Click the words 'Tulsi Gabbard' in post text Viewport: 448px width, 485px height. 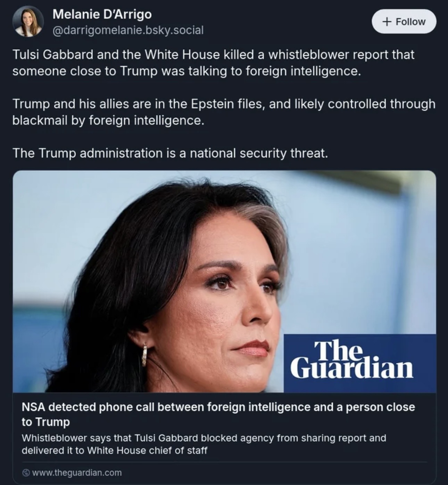[x=53, y=55]
